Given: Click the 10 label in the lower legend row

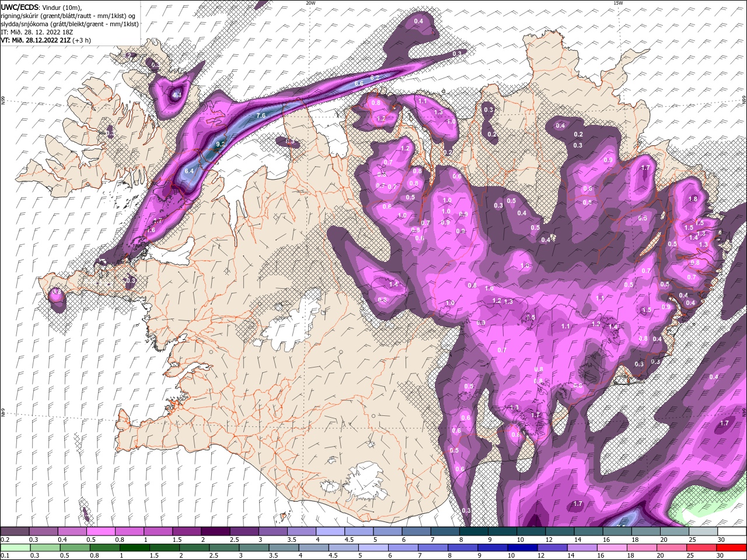Looking at the screenshot, I should point(511,556).
